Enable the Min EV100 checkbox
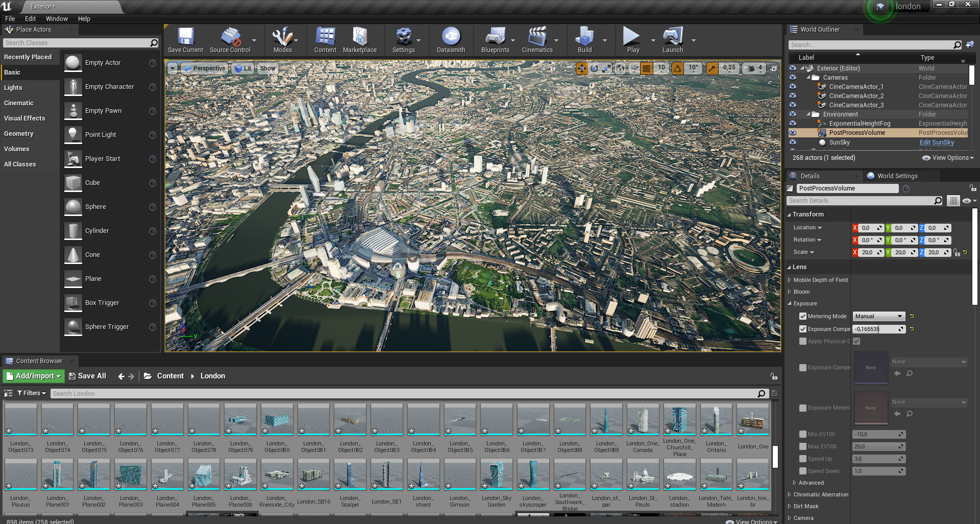This screenshot has width=980, height=524. coord(803,434)
